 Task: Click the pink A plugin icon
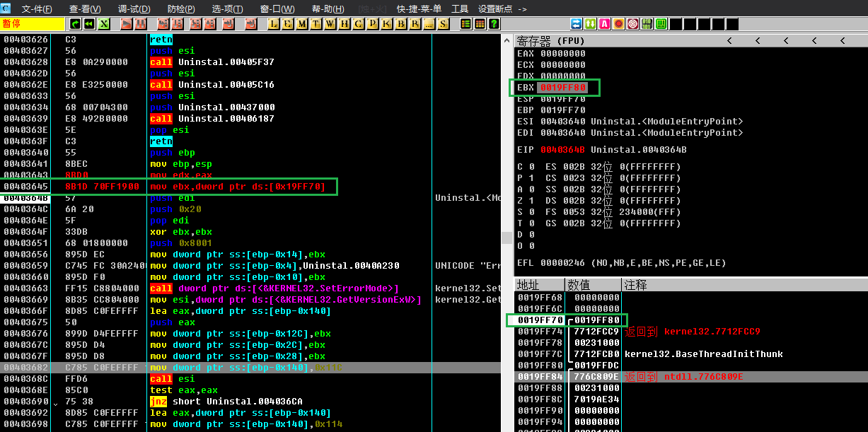(605, 24)
